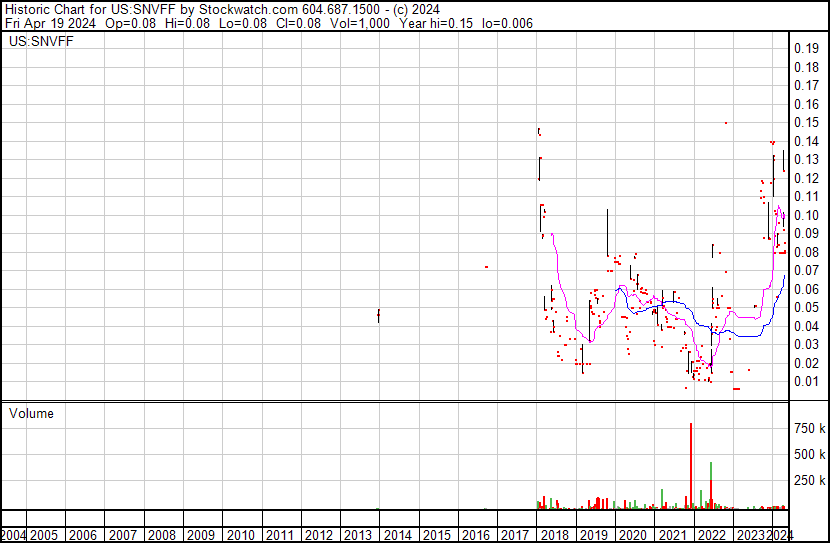
Task: Click the tallest red volume bar
Action: 690,466
